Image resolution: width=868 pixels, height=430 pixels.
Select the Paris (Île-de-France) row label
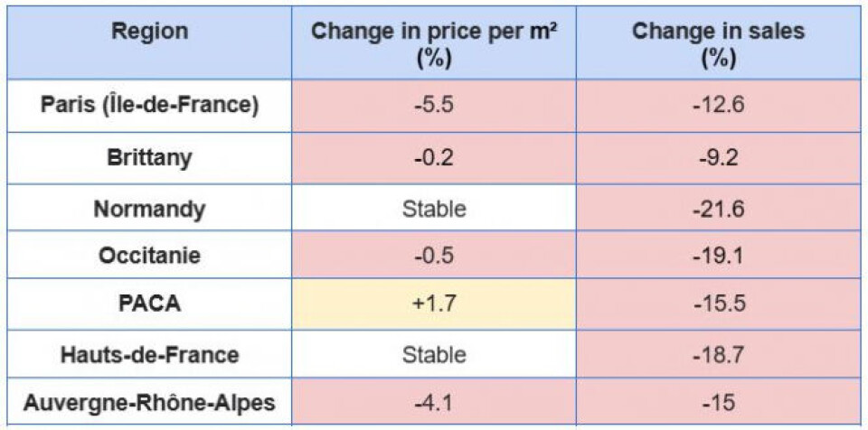[x=149, y=105]
